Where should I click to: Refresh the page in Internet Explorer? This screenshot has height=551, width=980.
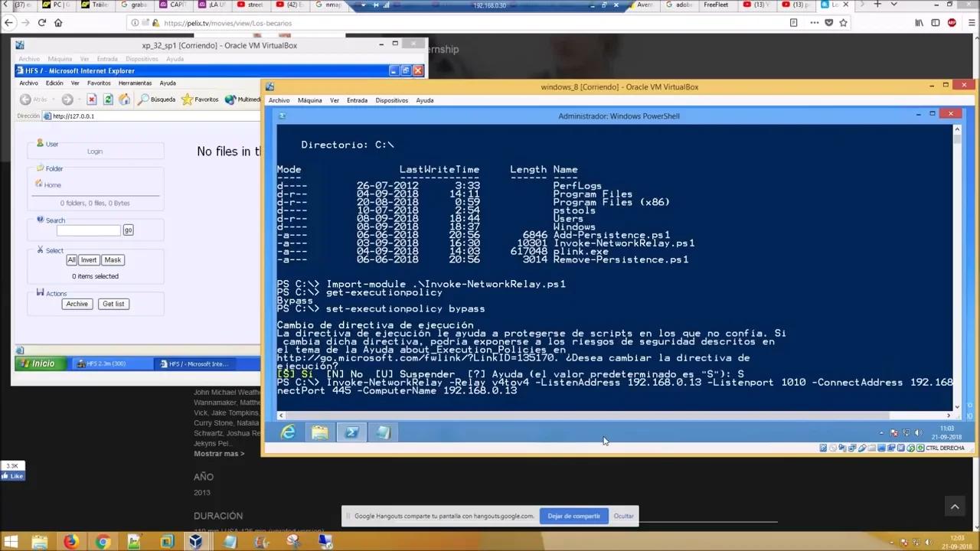pos(108,99)
